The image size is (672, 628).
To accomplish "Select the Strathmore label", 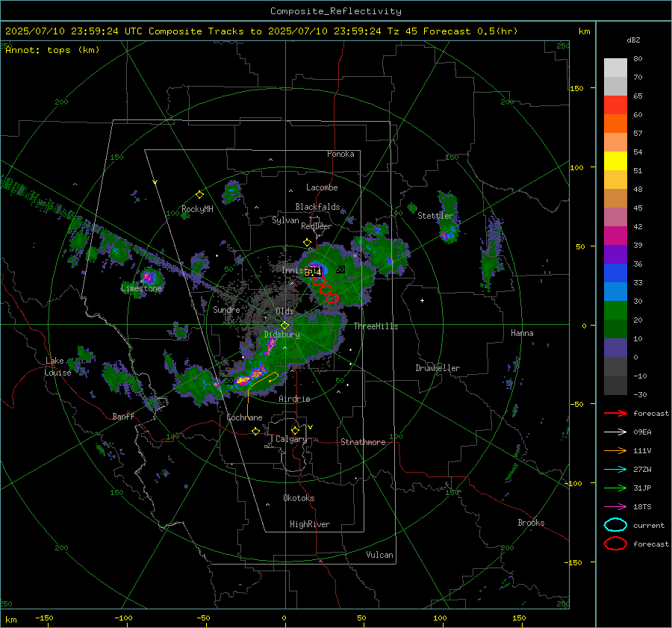I will [363, 442].
